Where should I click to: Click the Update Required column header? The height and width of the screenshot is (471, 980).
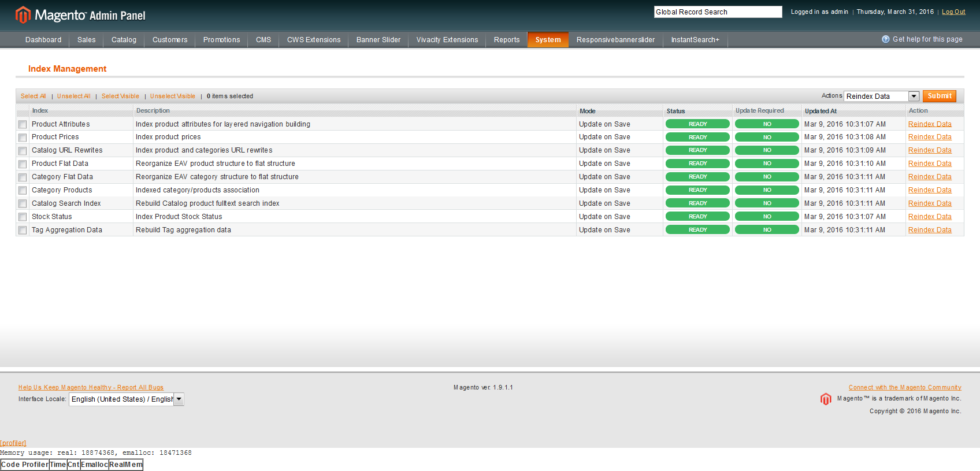click(x=759, y=110)
